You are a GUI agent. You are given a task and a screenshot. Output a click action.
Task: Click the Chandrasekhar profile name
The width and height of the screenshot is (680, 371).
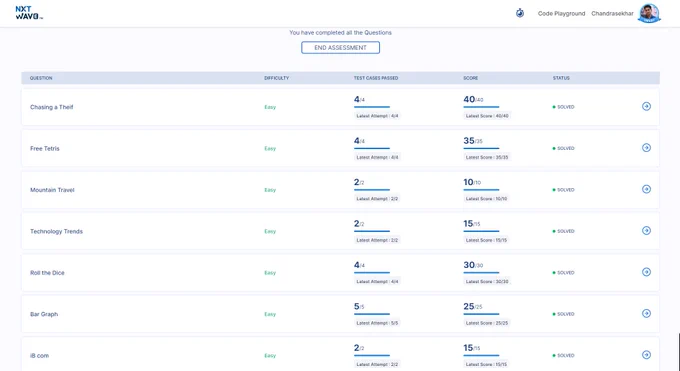point(612,13)
